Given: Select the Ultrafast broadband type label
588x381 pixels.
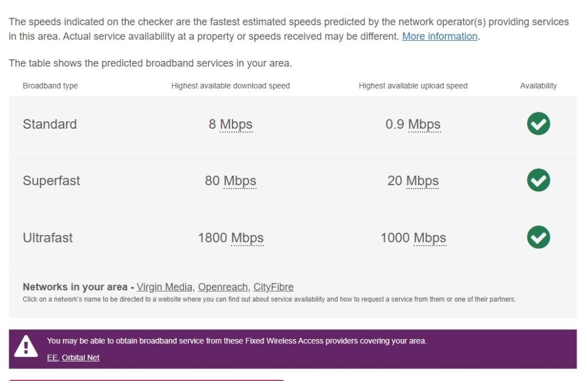Looking at the screenshot, I should pos(48,238).
